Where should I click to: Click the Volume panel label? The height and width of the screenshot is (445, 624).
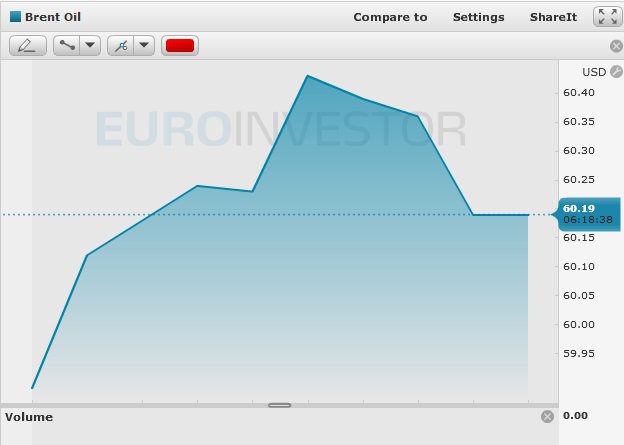[29, 417]
